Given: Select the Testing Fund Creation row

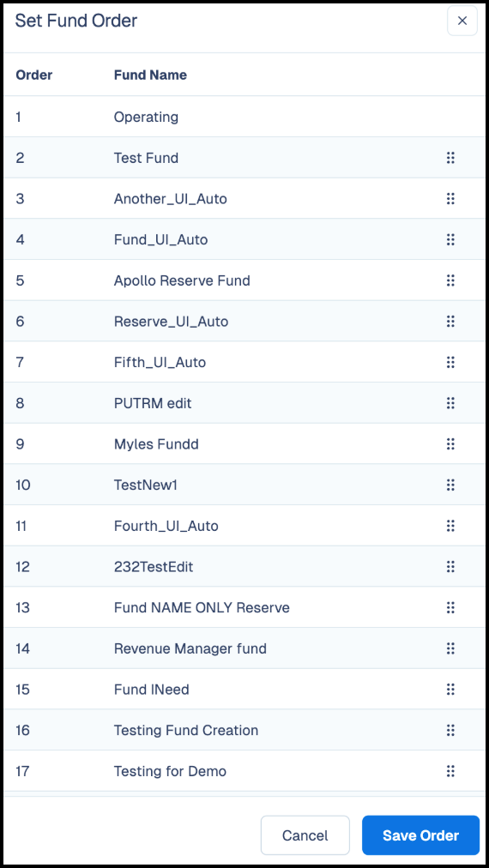Looking at the screenshot, I should click(244, 730).
